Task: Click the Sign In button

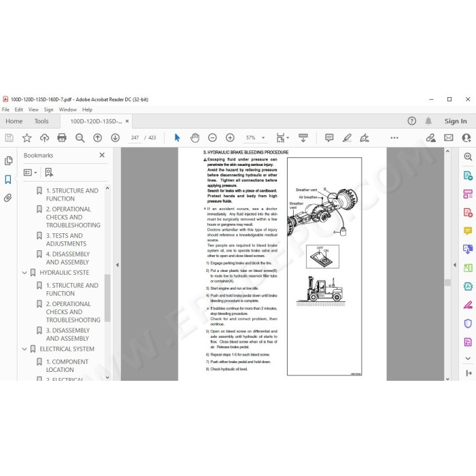Action: (x=456, y=121)
